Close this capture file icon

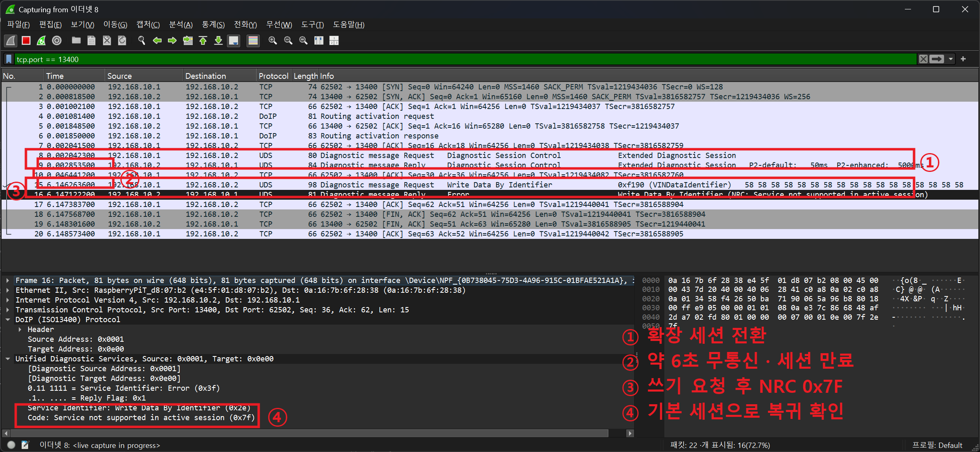pyautogui.click(x=107, y=40)
